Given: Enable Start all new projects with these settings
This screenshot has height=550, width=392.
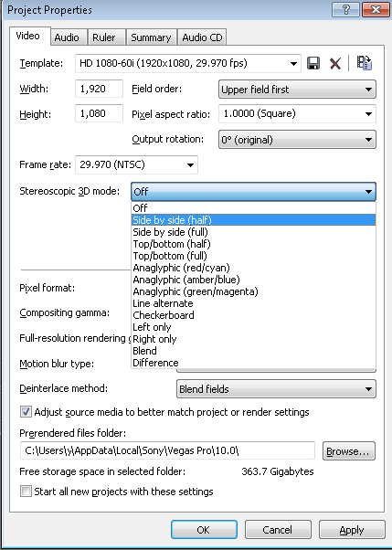Looking at the screenshot, I should coord(26,492).
